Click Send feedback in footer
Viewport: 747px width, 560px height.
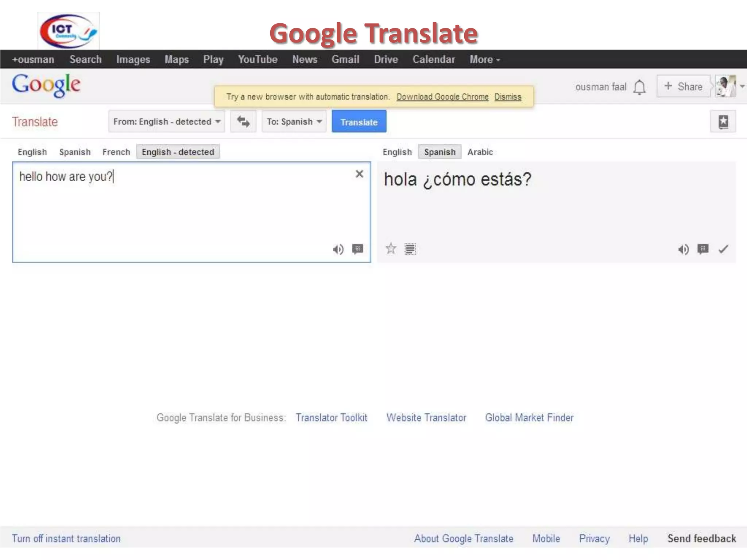(x=702, y=539)
